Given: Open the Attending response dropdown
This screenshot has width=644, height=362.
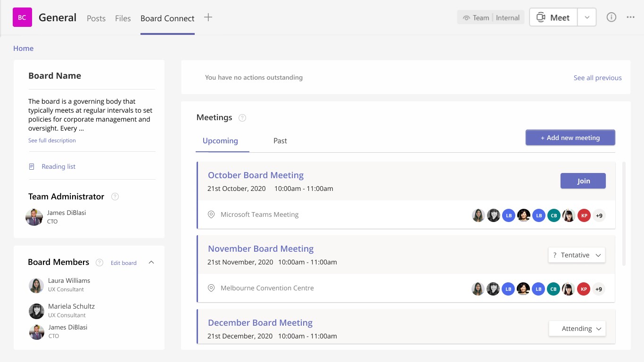Looking at the screenshot, I should click(x=578, y=329).
